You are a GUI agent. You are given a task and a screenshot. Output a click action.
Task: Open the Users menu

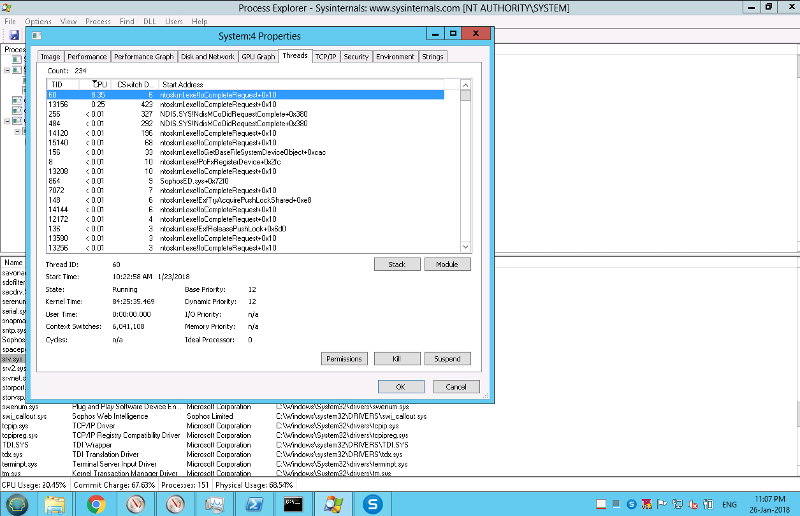tap(174, 21)
